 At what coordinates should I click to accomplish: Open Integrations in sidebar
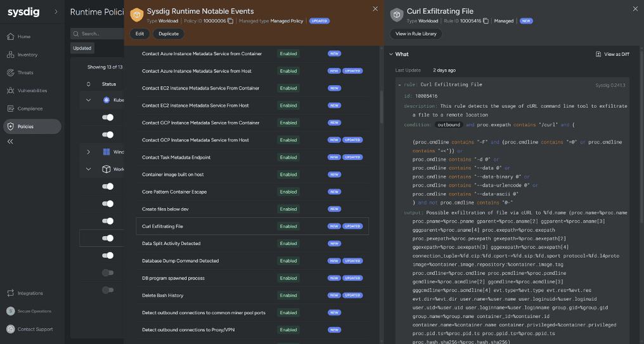click(x=30, y=293)
